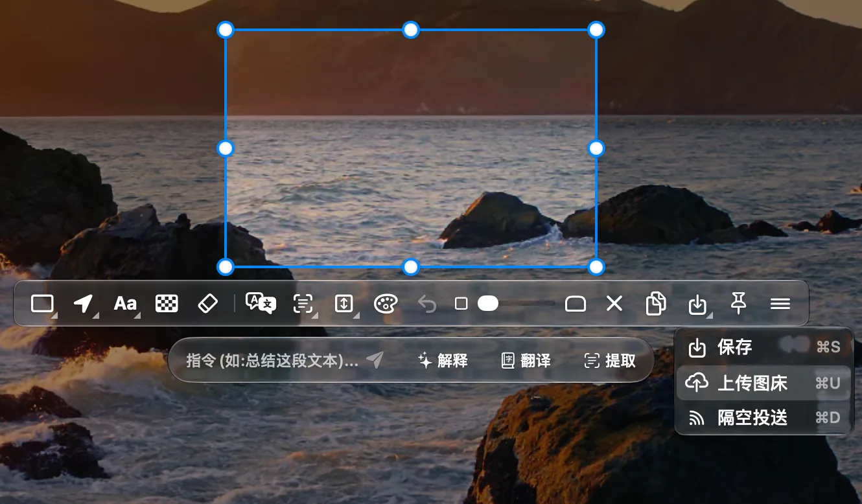This screenshot has height=504, width=862.
Task: Select the OCR text recognition tool
Action: pos(303,303)
